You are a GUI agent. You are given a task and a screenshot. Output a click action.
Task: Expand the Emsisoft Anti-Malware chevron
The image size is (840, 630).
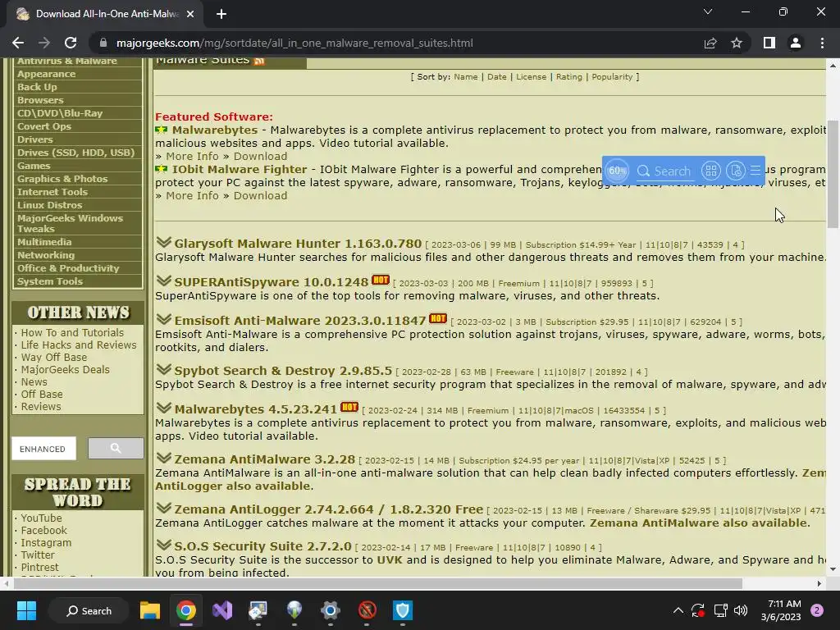tap(163, 319)
